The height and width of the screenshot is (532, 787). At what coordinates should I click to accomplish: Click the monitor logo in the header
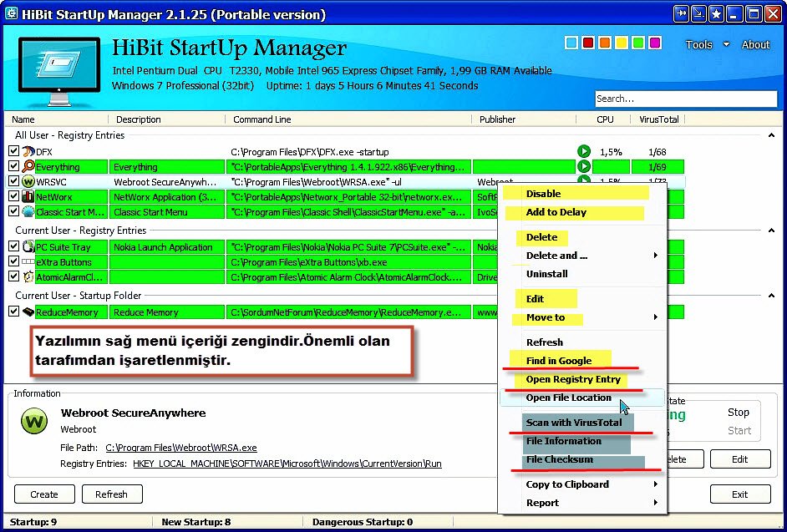click(x=58, y=71)
